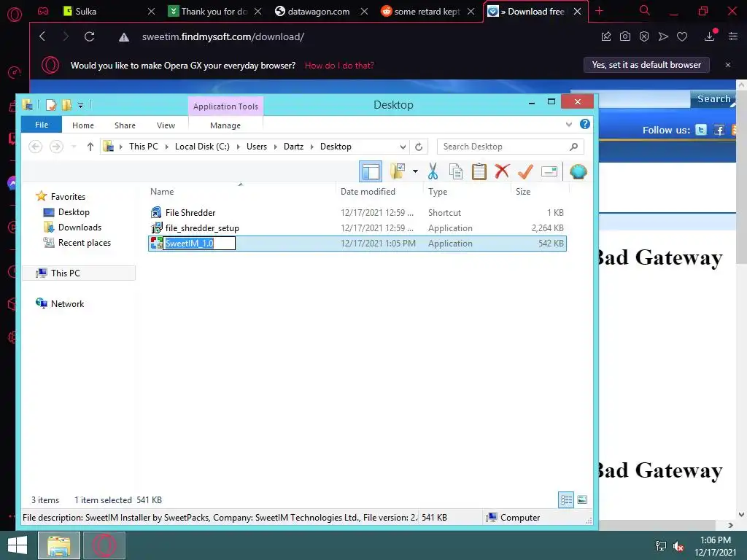Click the email envelope toolbar icon
This screenshot has height=560, width=747.
tap(549, 171)
